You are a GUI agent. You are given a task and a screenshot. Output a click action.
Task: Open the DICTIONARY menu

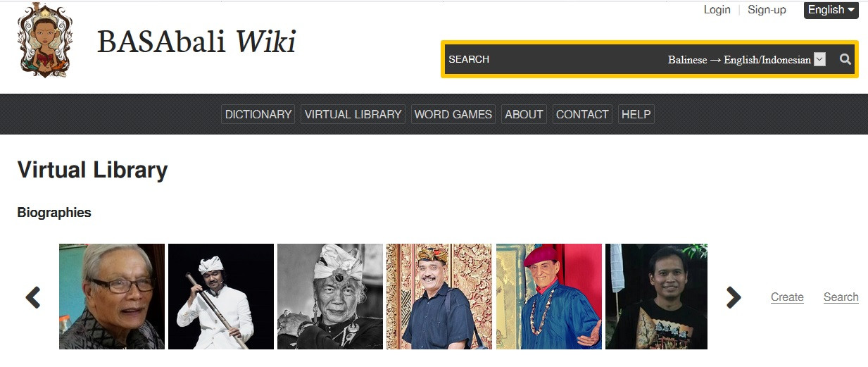pos(258,114)
